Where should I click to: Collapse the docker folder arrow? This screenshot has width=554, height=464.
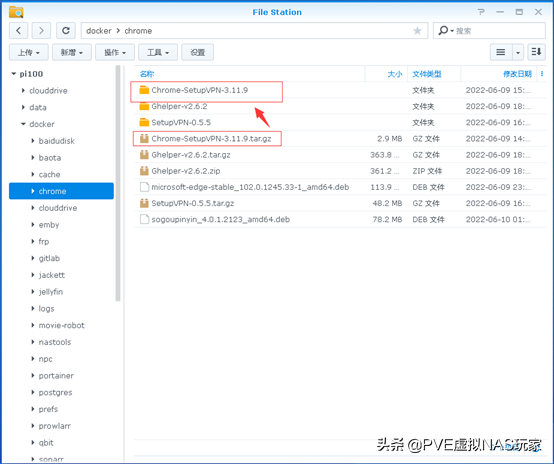(23, 124)
